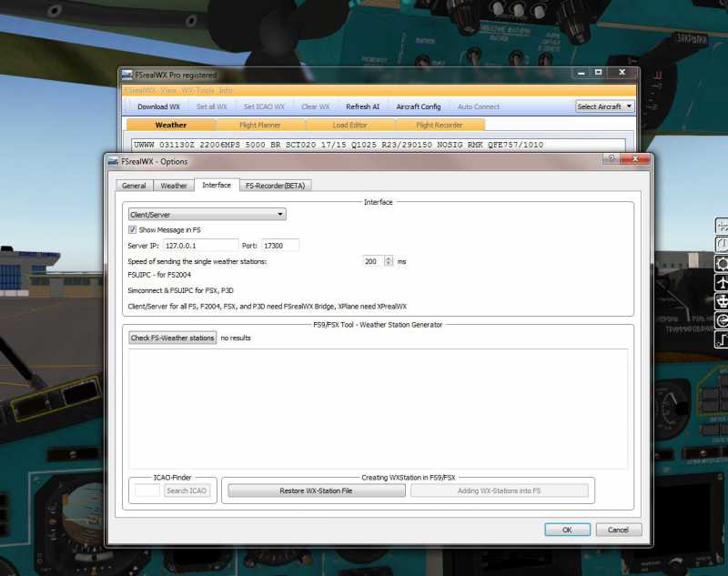This screenshot has width=728, height=576.
Task: Open the Flight Planner tab
Action: click(x=260, y=125)
